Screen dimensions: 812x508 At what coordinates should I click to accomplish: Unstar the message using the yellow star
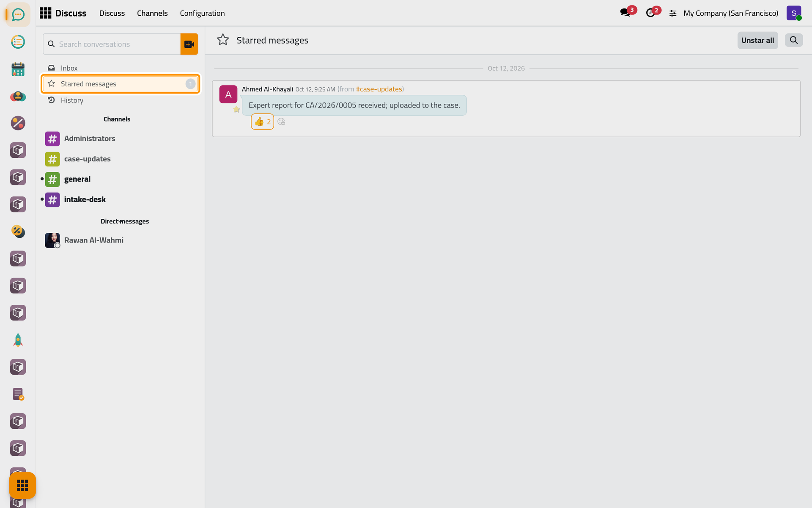[236, 110]
